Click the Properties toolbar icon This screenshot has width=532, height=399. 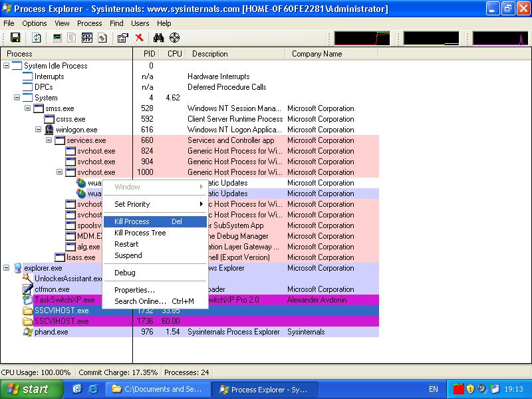pos(122,38)
